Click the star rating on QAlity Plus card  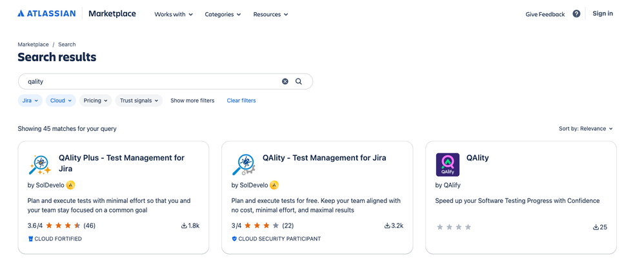(x=63, y=225)
